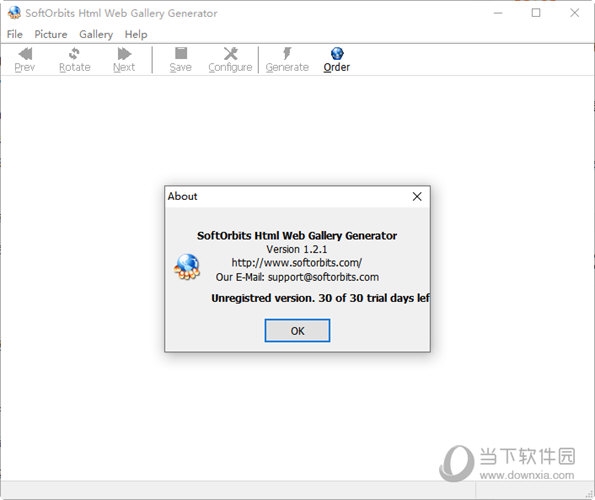
Task: Click the Unregistred version trial notice
Action: [x=320, y=298]
